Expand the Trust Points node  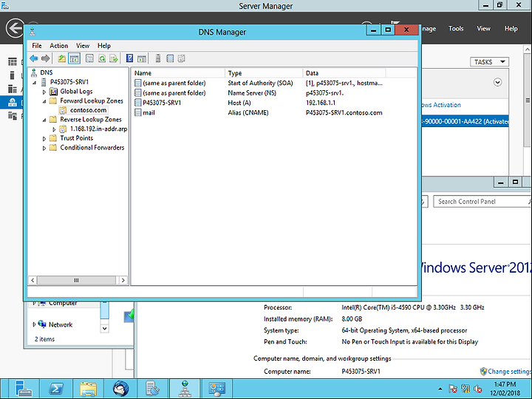(x=44, y=139)
